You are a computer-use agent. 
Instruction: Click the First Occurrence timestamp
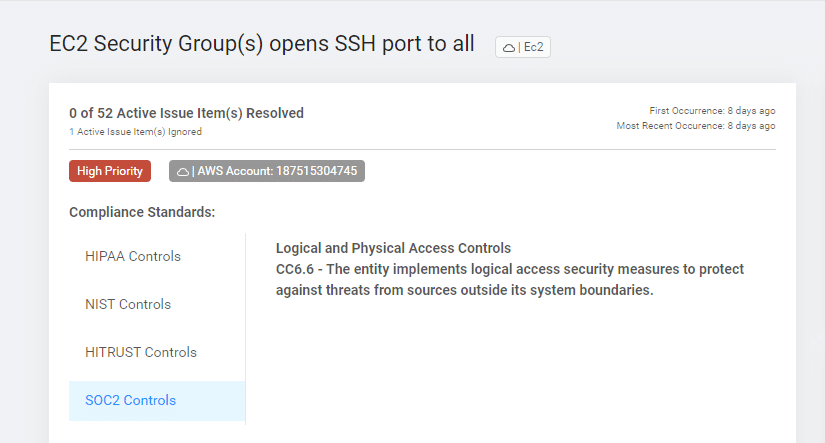click(712, 110)
